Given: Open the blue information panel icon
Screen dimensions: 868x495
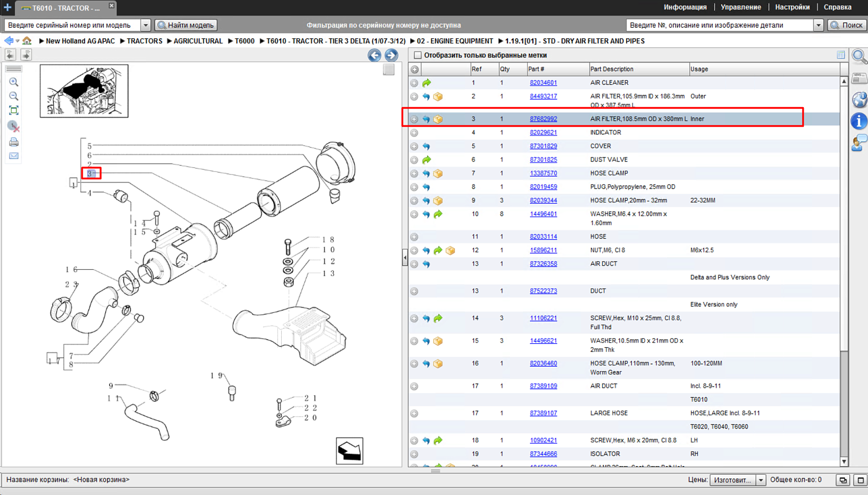Looking at the screenshot, I should 859,121.
